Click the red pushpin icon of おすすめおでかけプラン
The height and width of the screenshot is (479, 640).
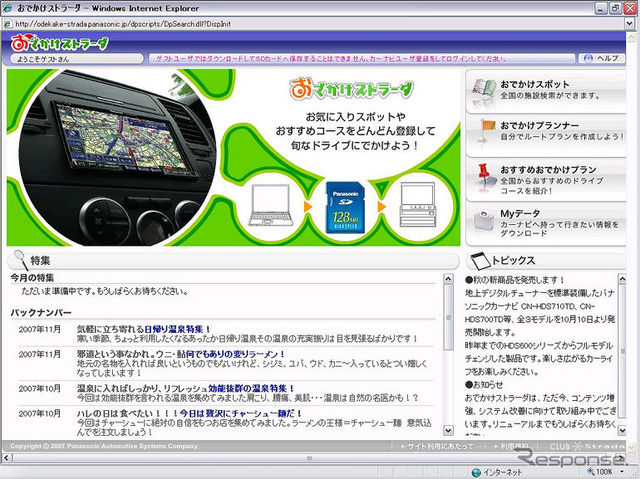pos(484,177)
